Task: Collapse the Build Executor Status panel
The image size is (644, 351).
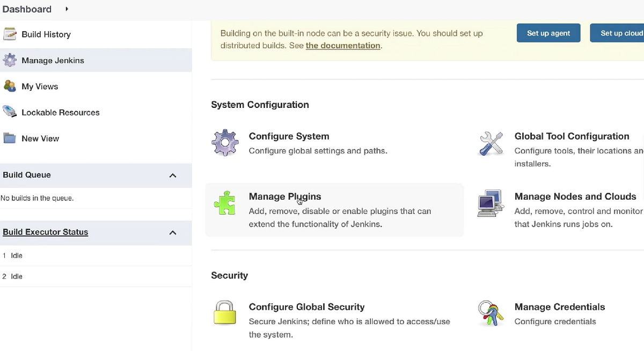Action: pos(172,232)
